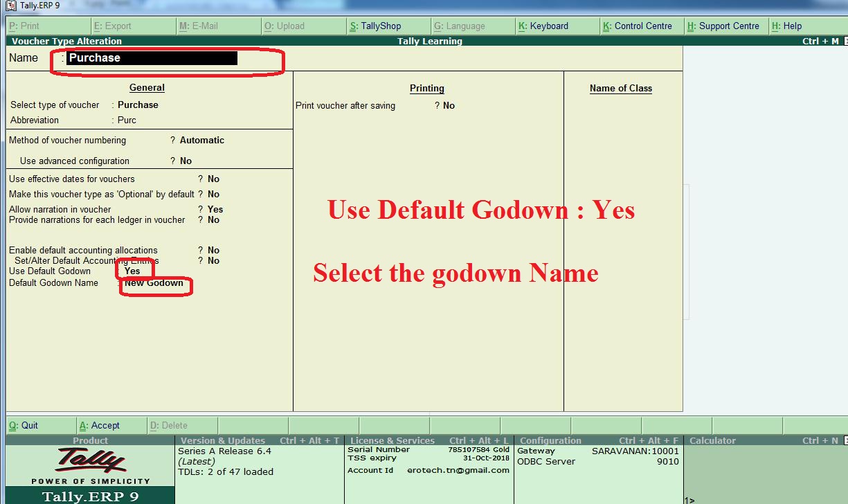Click the Tally Power of Simplicity logo
848x504 pixels.
(90, 466)
